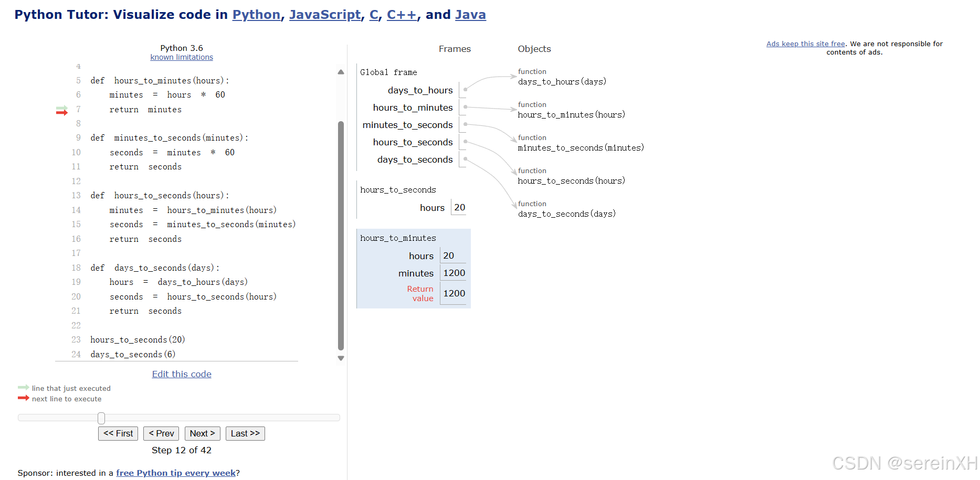Click the Objects column header
The width and height of the screenshot is (980, 480).
[534, 49]
